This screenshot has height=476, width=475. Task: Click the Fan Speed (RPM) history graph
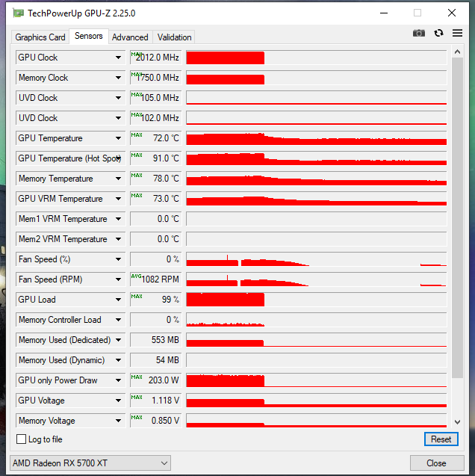tap(317, 279)
